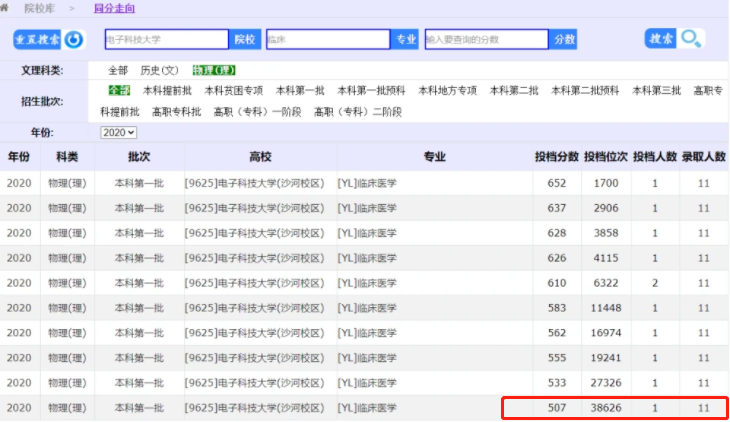Click the score 610 cell
This screenshot has height=422, width=730.
(557, 283)
